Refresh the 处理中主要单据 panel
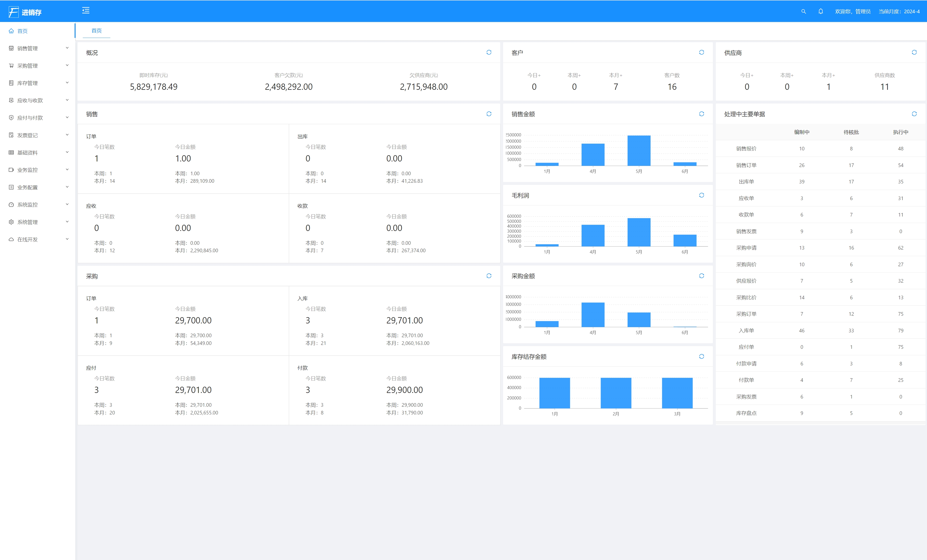The height and width of the screenshot is (560, 927). 914,114
